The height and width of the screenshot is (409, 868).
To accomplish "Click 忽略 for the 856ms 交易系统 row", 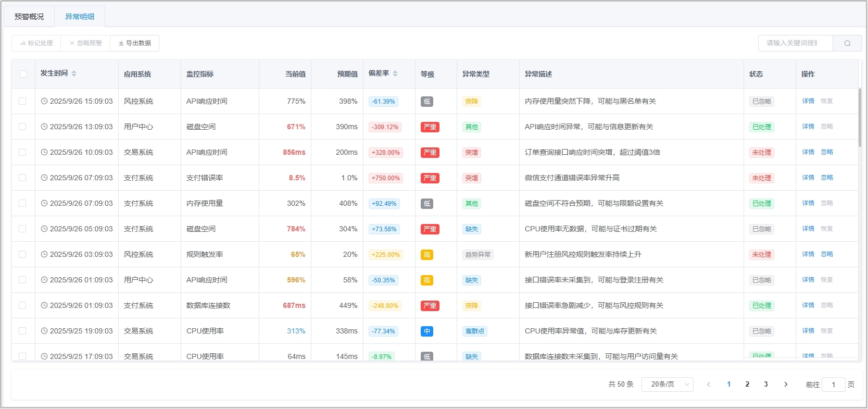I will (x=827, y=152).
